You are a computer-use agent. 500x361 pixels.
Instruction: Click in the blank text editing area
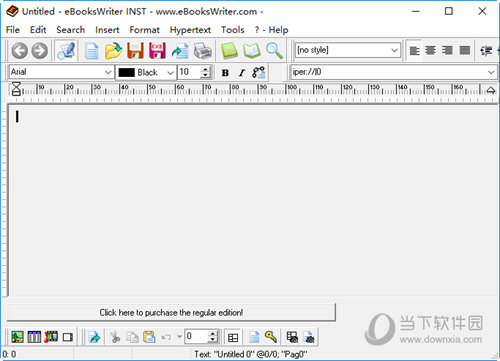click(253, 200)
